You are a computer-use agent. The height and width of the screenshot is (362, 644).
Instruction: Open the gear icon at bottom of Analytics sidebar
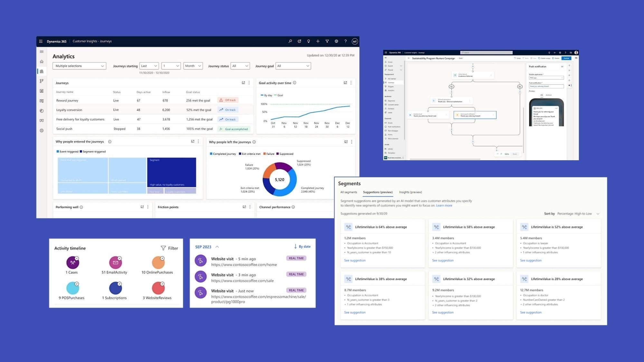pyautogui.click(x=42, y=131)
